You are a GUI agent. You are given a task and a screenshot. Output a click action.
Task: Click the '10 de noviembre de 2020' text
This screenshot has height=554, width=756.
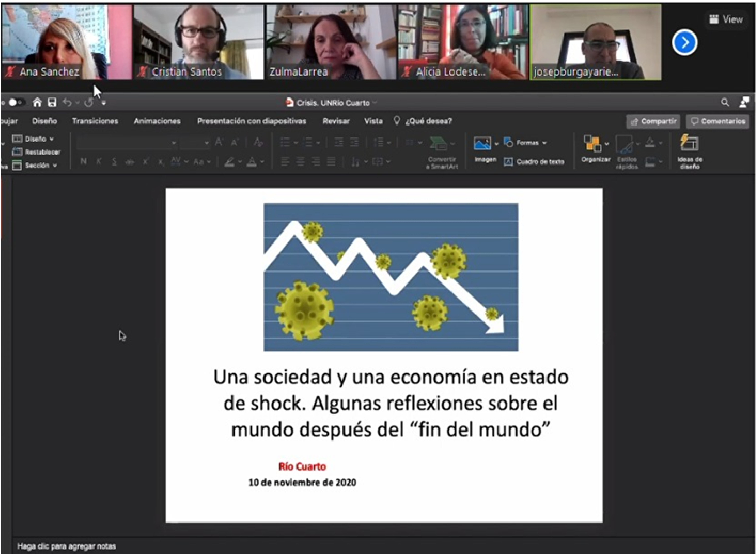[x=302, y=483]
